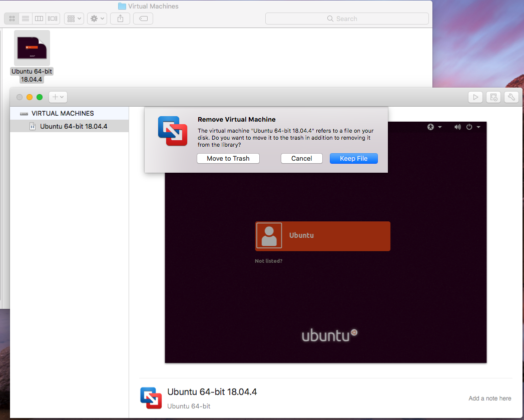Click the Finder share button
The height and width of the screenshot is (420, 524).
120,19
